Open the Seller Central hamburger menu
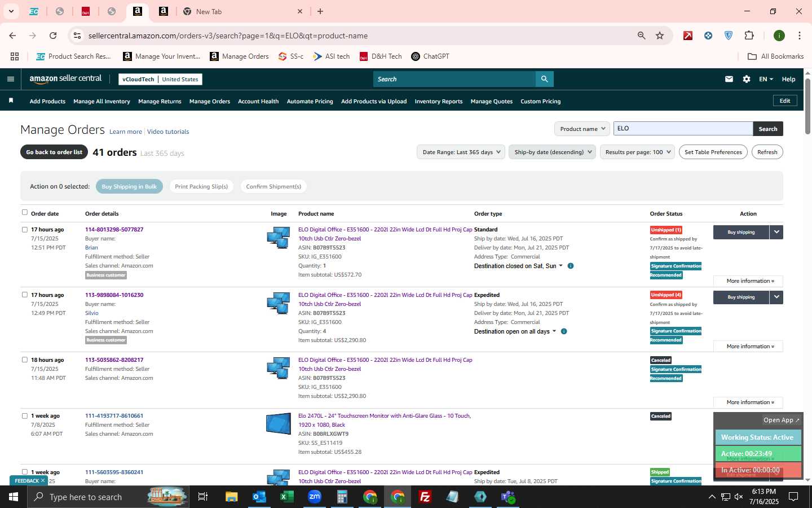 (x=10, y=79)
